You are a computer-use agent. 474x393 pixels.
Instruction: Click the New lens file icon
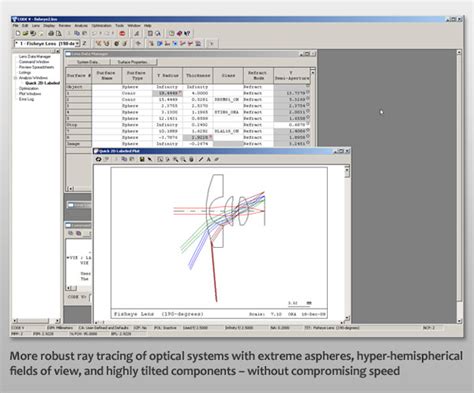click(18, 33)
